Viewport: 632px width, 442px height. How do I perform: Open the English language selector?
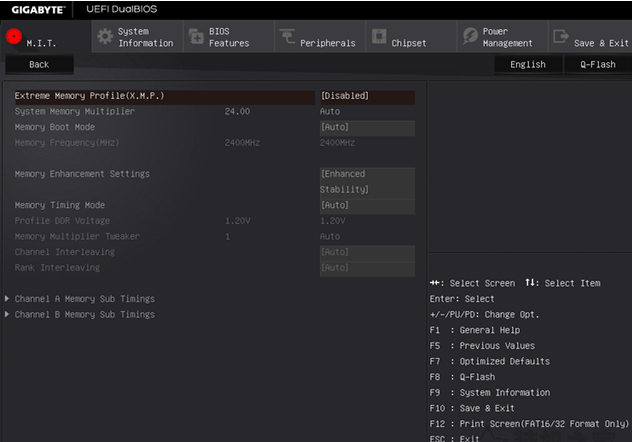click(x=527, y=64)
